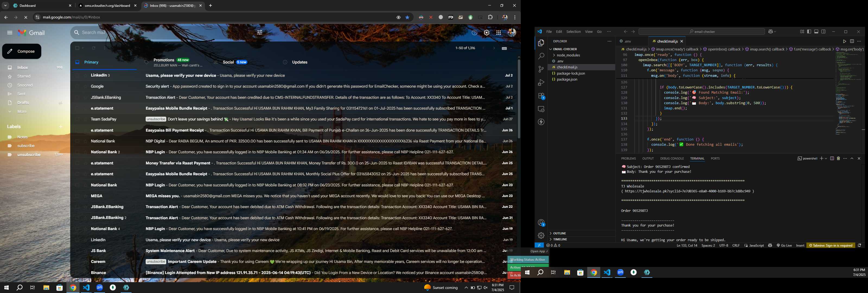Viewport: 868px width, 293px height.
Task: Open Accounts icon in VS Code activity bar
Action: coord(541,223)
